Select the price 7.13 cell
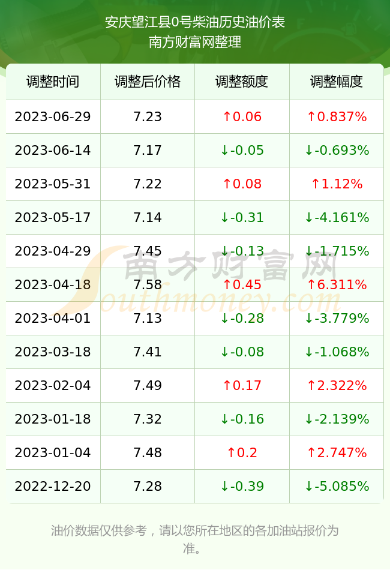The width and height of the screenshot is (390, 588). 148,319
